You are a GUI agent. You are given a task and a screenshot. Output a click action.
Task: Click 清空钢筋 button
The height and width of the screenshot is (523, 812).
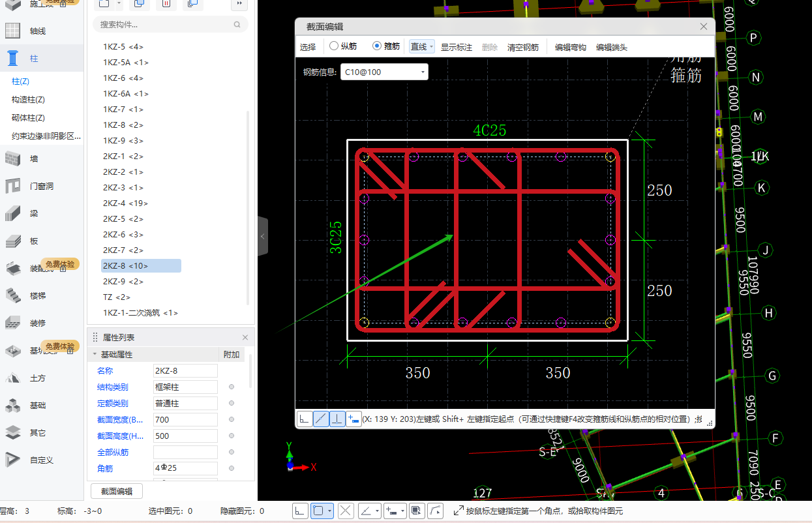point(523,47)
